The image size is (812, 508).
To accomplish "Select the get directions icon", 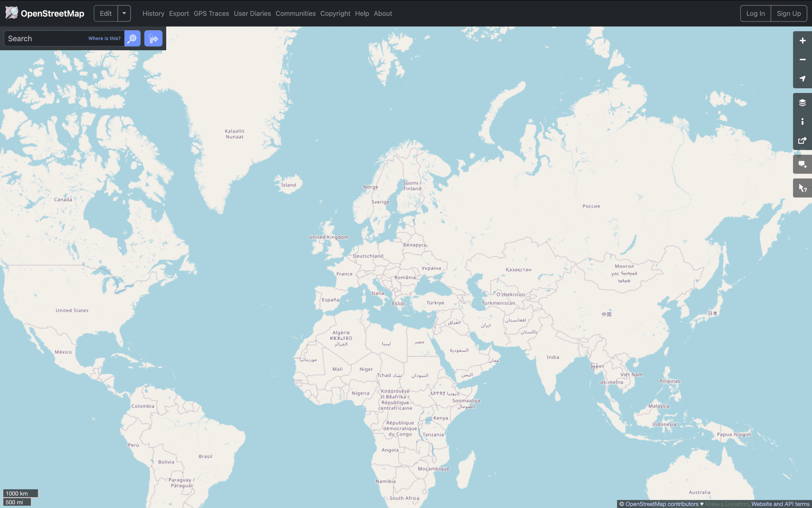I will click(153, 38).
